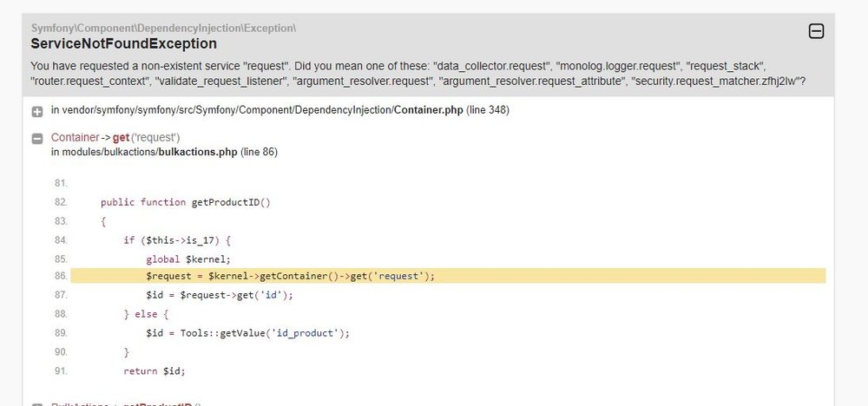The image size is (868, 406).
Task: Click the non-existent service error message
Action: (x=417, y=73)
